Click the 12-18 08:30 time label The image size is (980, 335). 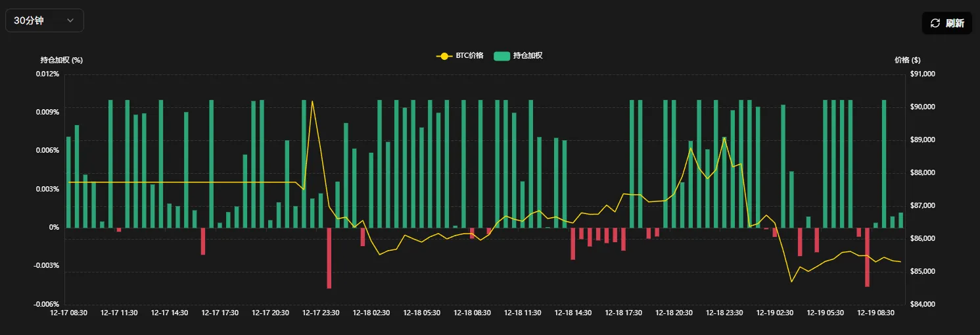[473, 313]
